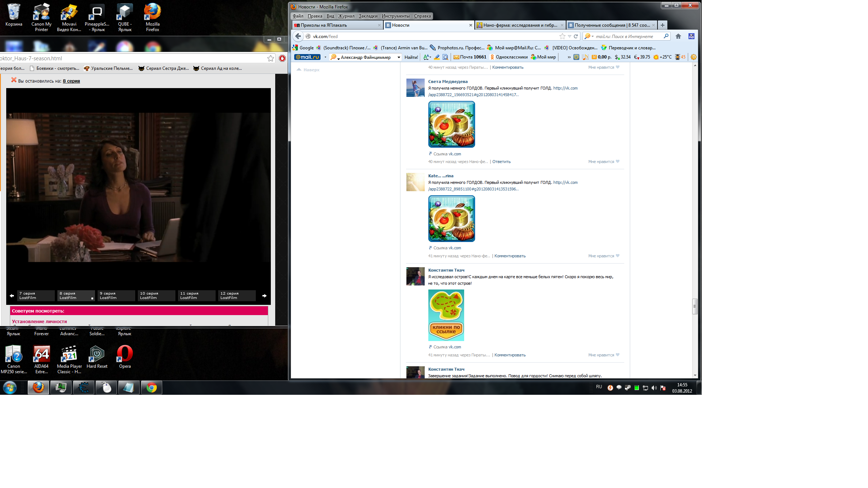The height and width of the screenshot is (488, 868).
Task: Click food image in Kate...rina's post
Action: [x=451, y=218]
